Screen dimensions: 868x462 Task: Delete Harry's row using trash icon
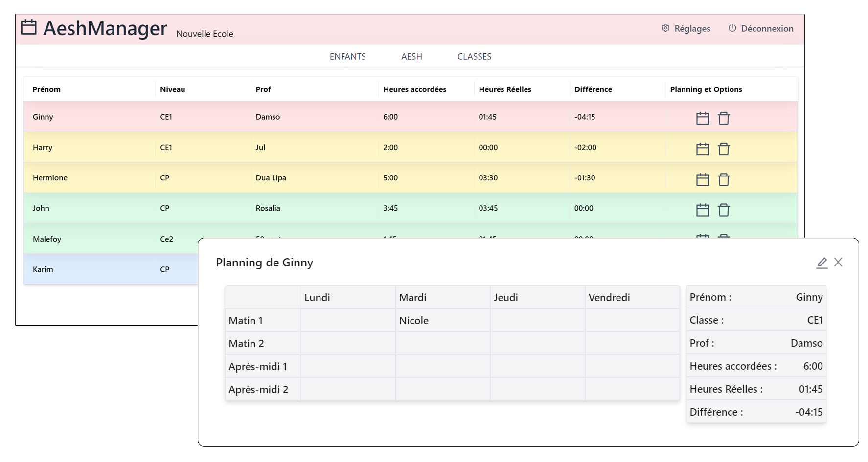point(723,149)
